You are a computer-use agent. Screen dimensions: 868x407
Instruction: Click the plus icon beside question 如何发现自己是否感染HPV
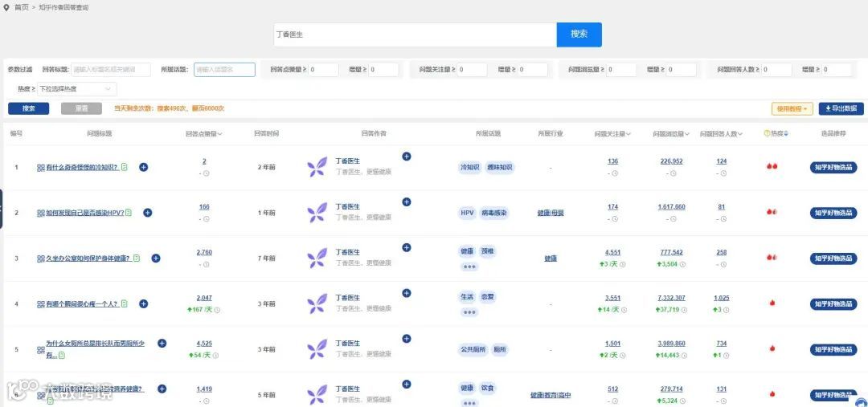(147, 213)
